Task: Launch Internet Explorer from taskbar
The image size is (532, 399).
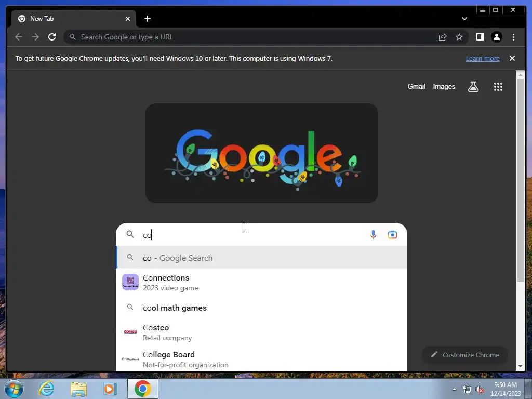Action: [x=46, y=389]
